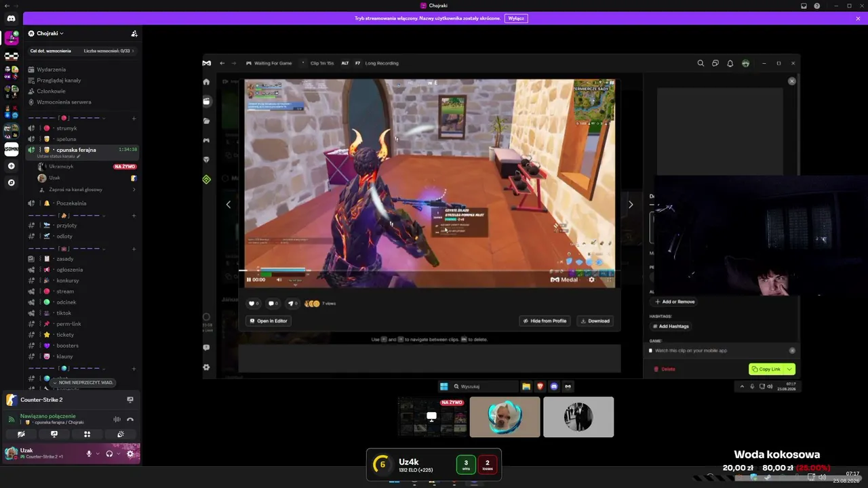Open Medal games controller icon in sidebar

pos(206,140)
